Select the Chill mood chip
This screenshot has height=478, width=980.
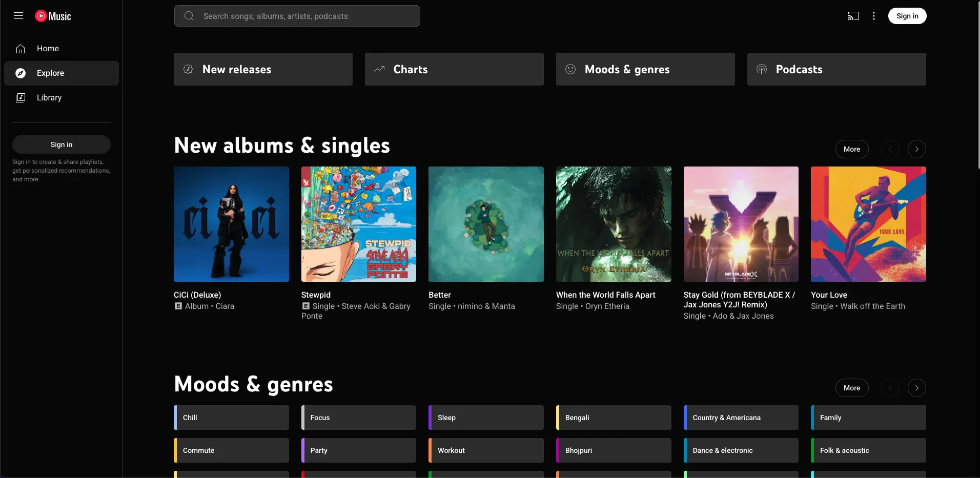232,418
